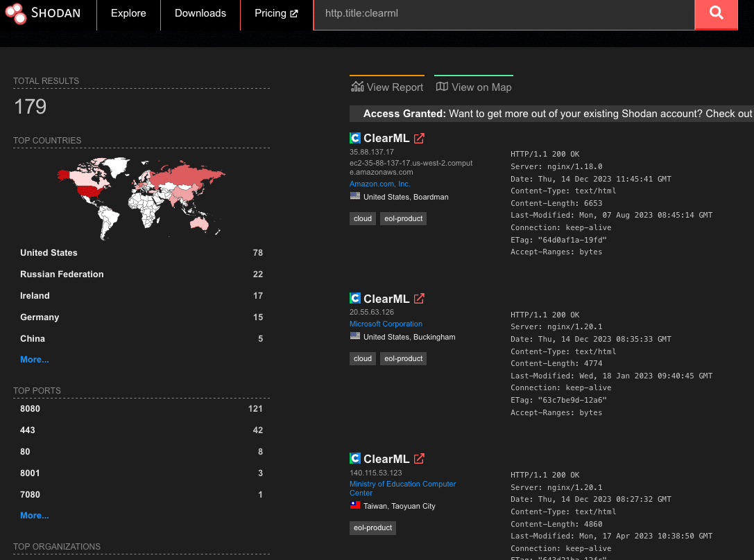Click eol-product tag on Taiwan result
Screen dimensions: 754x560
click(x=372, y=528)
